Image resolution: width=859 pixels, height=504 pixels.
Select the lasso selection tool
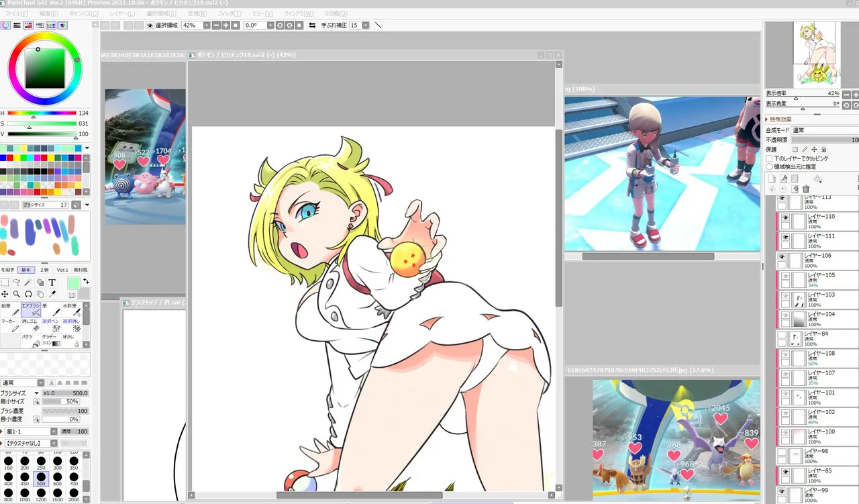click(17, 283)
